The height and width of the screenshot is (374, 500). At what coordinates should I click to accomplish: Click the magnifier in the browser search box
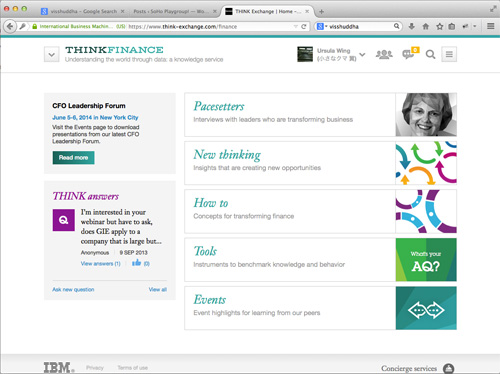click(396, 26)
